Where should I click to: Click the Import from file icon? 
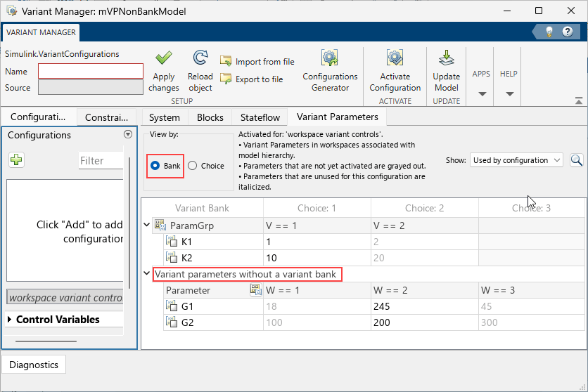(226, 60)
